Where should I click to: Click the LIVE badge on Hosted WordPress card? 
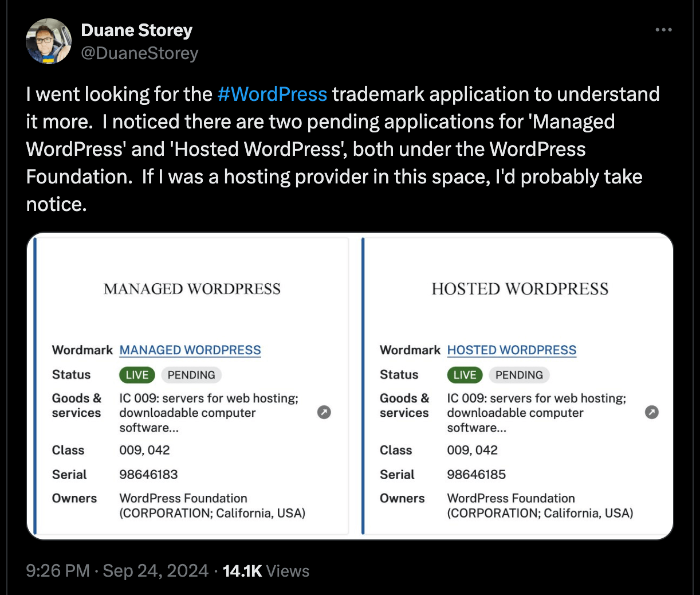tap(464, 375)
